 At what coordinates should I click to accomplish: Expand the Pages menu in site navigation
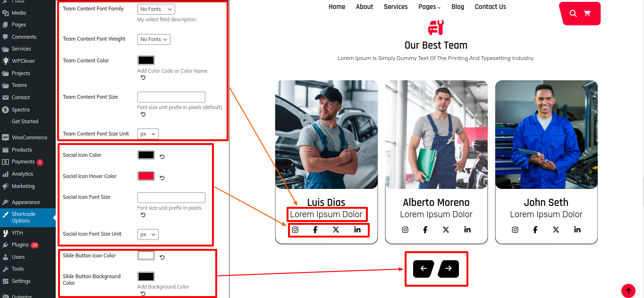[429, 7]
